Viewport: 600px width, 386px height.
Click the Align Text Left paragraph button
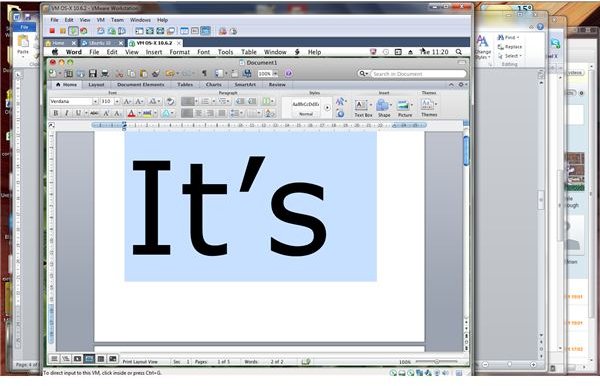(187, 113)
